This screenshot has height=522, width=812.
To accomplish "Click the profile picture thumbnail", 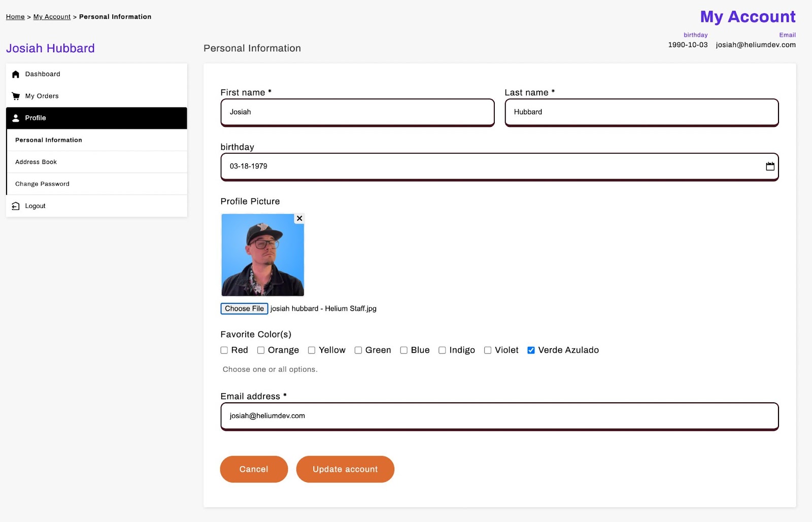I will click(x=263, y=255).
